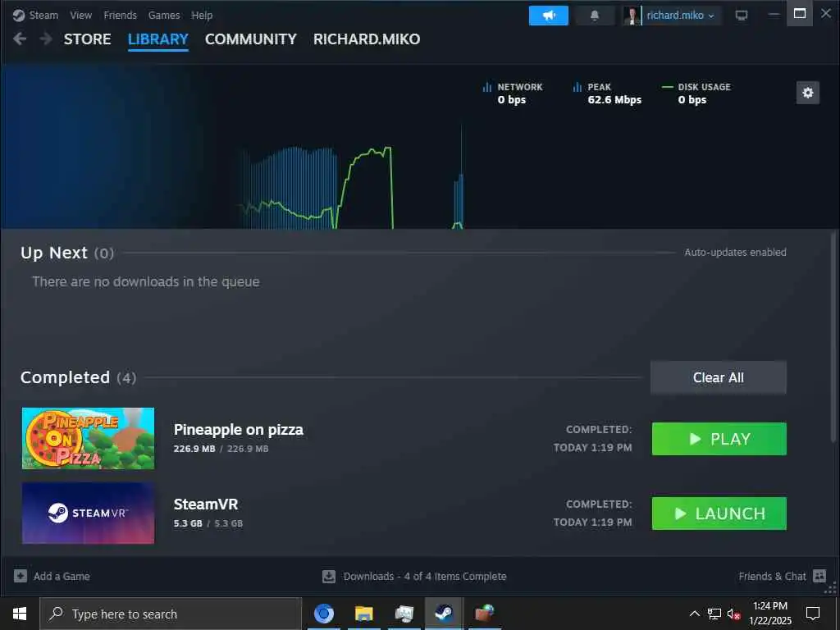Click the downloads list vertical scrollbar
The height and width of the screenshot is (630, 840).
[833, 337]
